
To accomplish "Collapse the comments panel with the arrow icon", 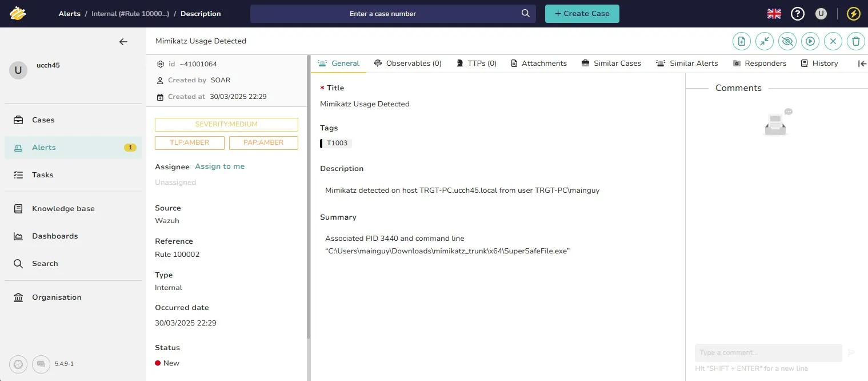I will (x=862, y=64).
